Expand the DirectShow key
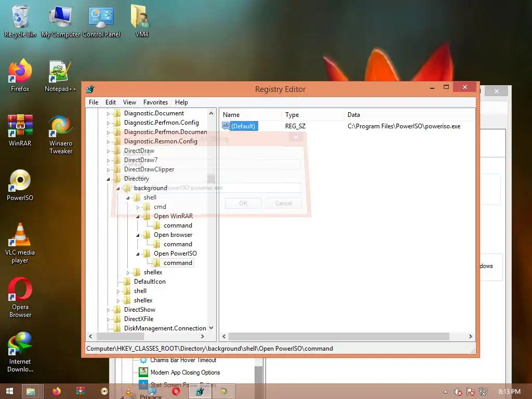This screenshot has width=532, height=399. tap(108, 310)
